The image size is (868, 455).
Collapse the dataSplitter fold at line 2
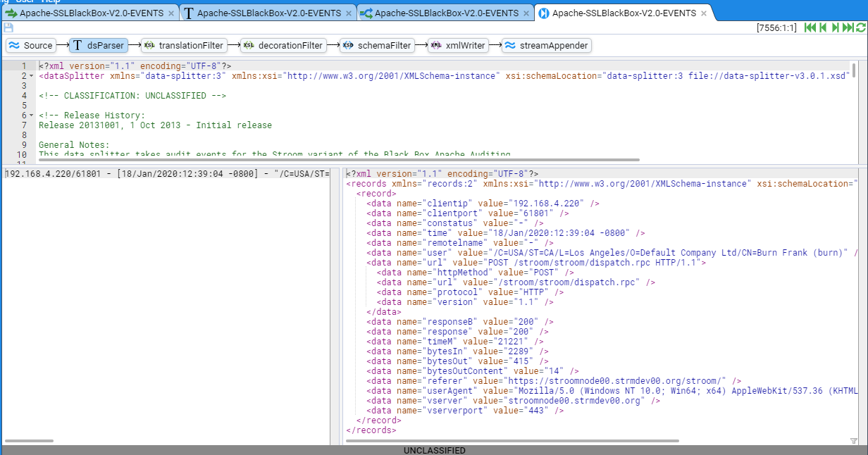point(32,76)
